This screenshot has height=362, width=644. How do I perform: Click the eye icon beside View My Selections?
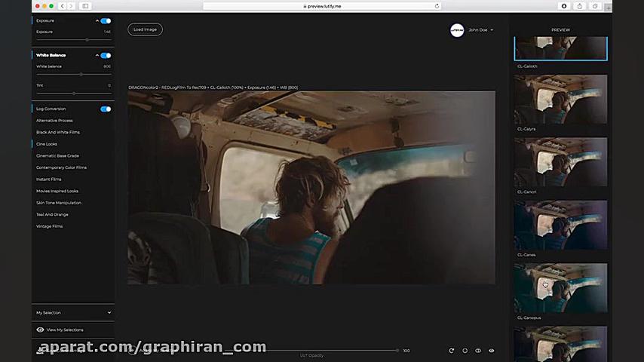40,330
